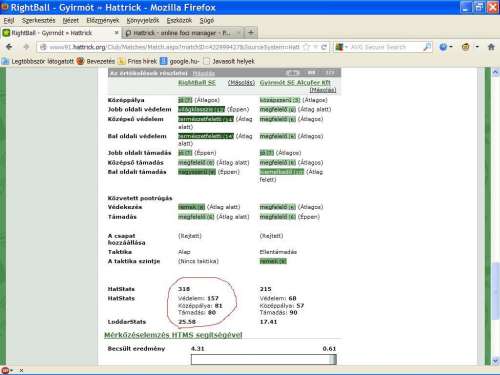Select the Gyirmót HatStats total 215

[x=266, y=289]
